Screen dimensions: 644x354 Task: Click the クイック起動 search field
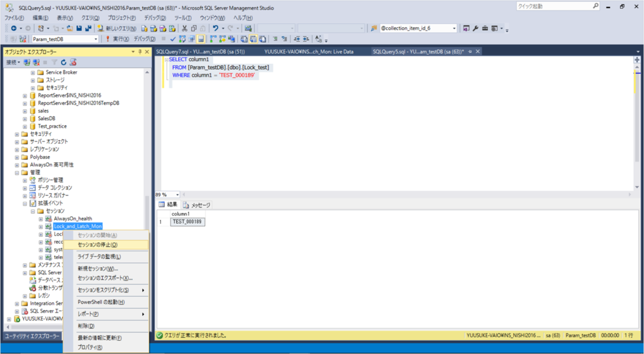(x=554, y=6)
